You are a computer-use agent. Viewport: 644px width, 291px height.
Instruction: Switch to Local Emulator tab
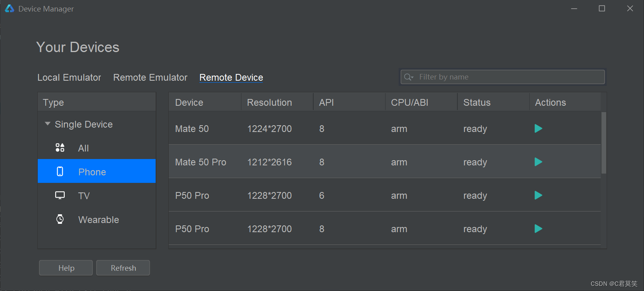(69, 78)
